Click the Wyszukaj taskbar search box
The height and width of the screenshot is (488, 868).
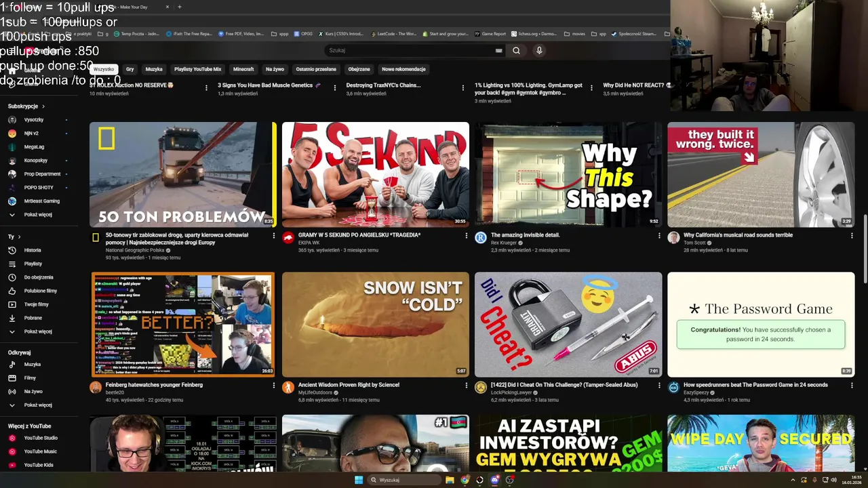(x=404, y=480)
